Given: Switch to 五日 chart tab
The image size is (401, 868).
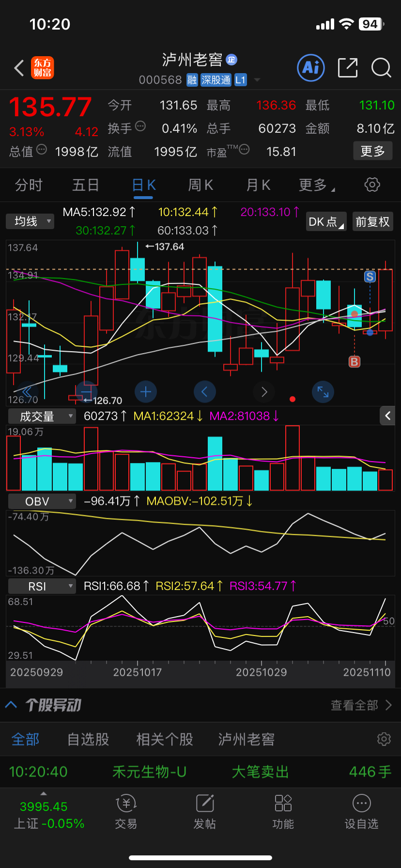Looking at the screenshot, I should click(86, 185).
